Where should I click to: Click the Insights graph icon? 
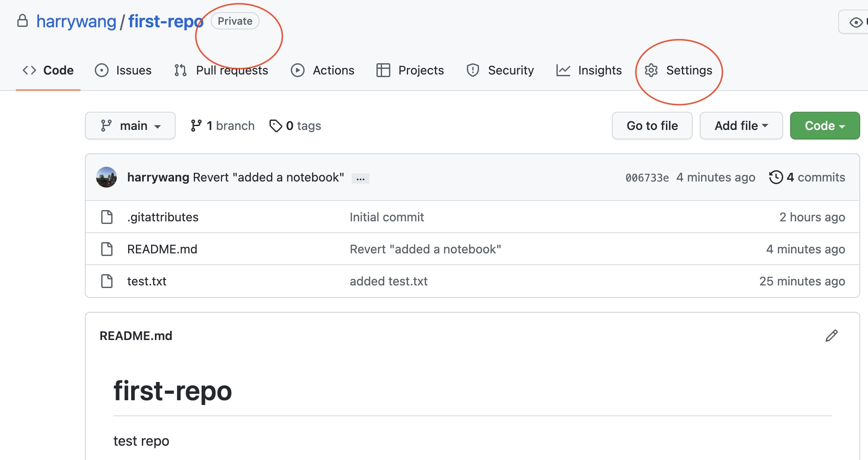click(x=563, y=70)
